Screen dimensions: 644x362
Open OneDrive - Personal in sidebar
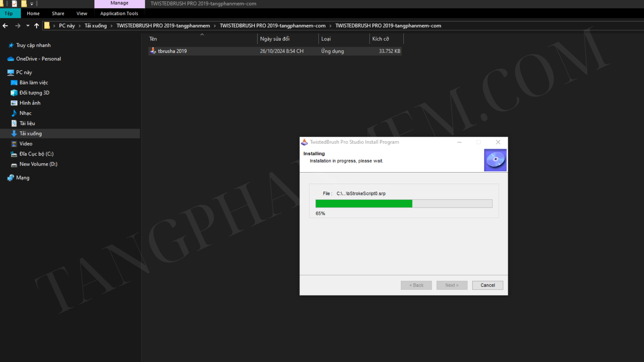click(38, 59)
